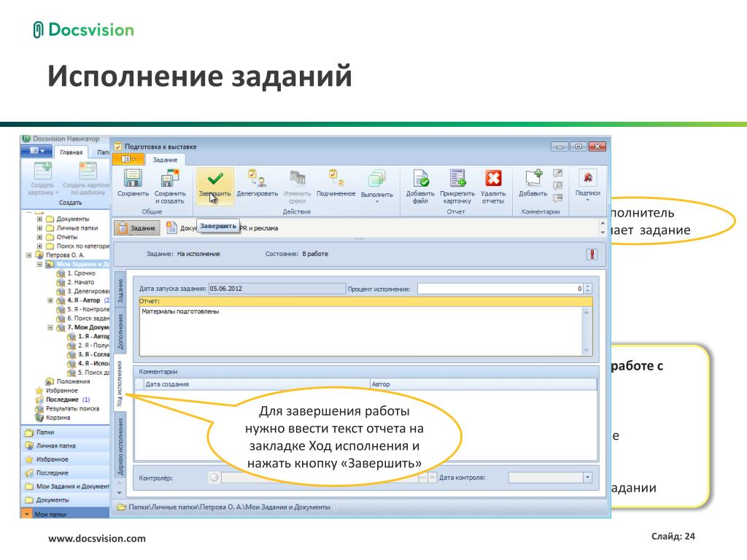The image size is (747, 560).
Task: Click the Главная tab in Navigator
Action: [x=71, y=152]
